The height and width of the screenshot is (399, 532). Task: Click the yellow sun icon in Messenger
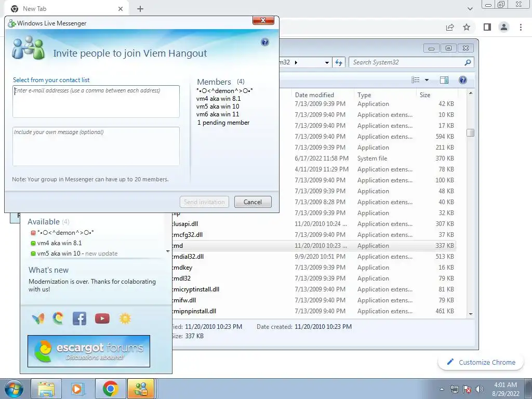[125, 318]
